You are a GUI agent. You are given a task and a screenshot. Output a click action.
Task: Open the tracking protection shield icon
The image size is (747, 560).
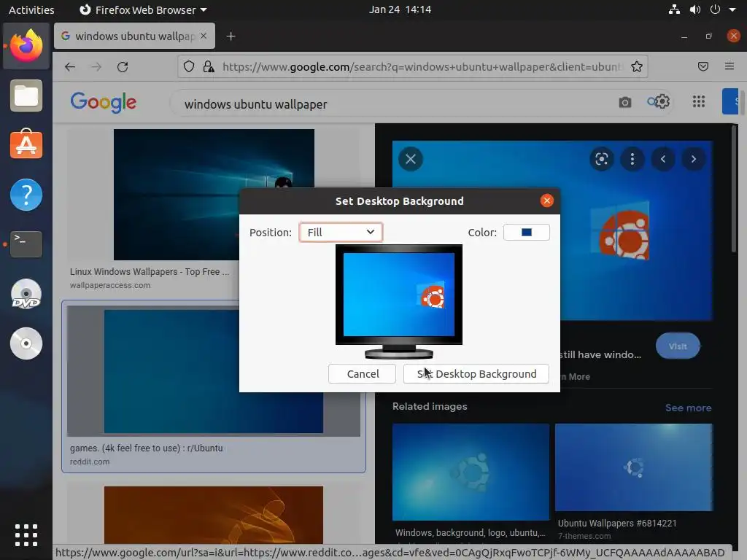point(189,66)
